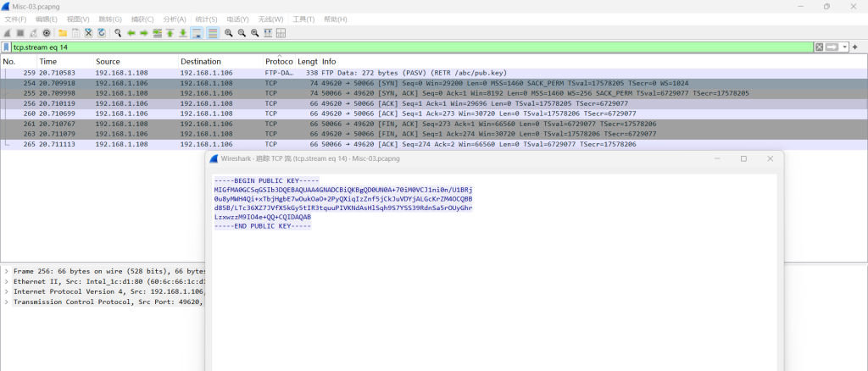Open capture options gear icon
This screenshot has height=371, width=868.
pyautogui.click(x=47, y=33)
